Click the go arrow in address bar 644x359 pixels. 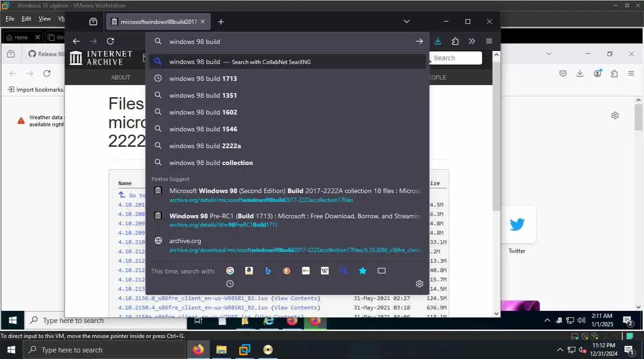click(x=419, y=42)
